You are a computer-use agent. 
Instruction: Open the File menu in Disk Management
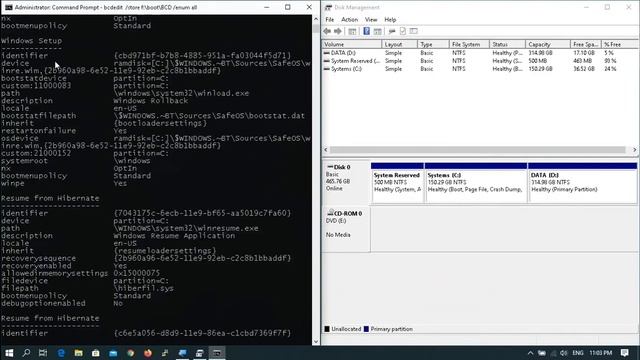(x=329, y=20)
